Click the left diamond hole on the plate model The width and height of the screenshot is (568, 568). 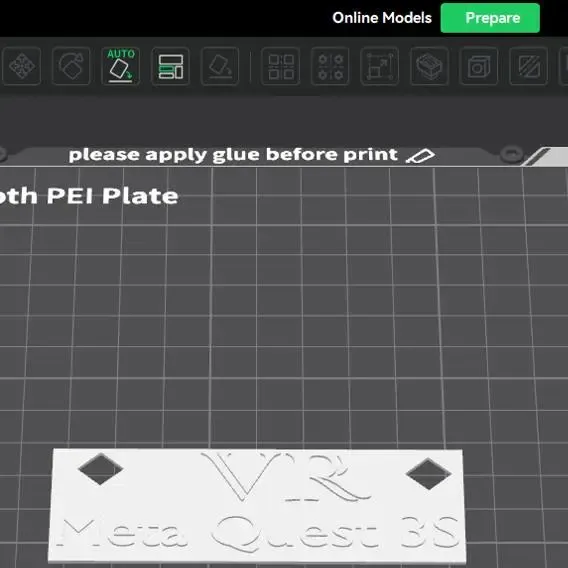point(101,468)
